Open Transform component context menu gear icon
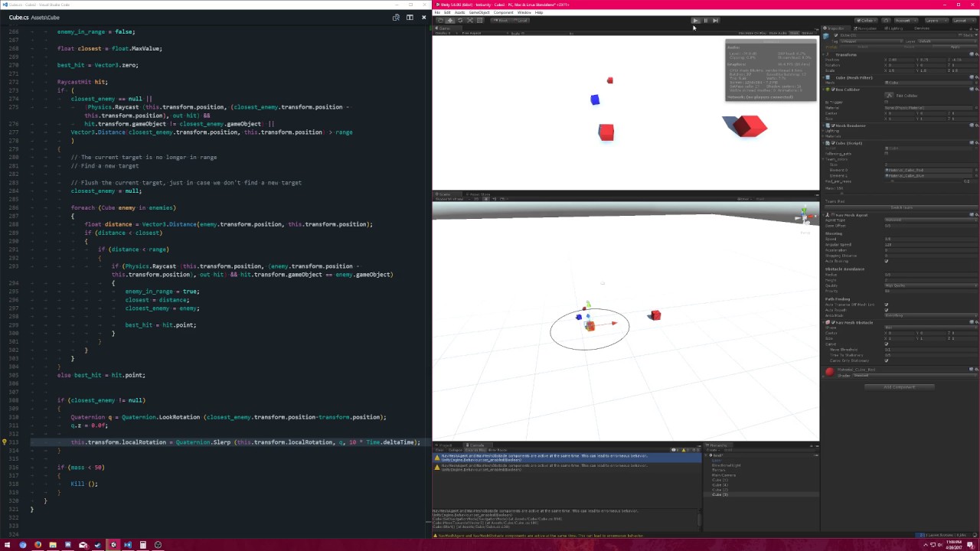 tap(975, 54)
